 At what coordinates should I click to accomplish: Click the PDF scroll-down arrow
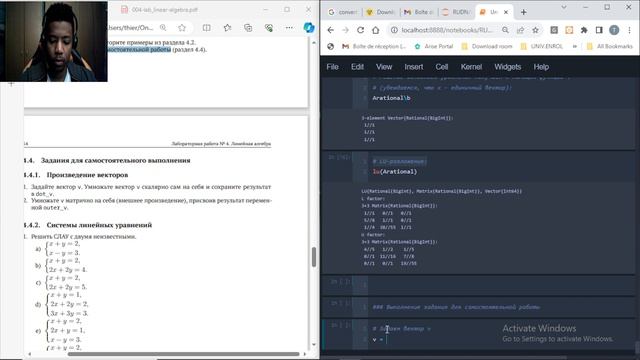coord(314,345)
